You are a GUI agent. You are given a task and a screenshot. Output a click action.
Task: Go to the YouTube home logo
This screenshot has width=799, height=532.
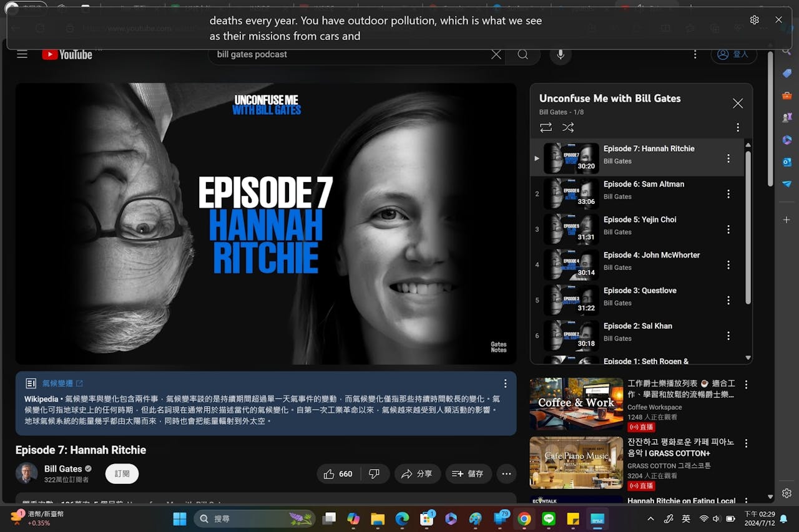click(67, 54)
